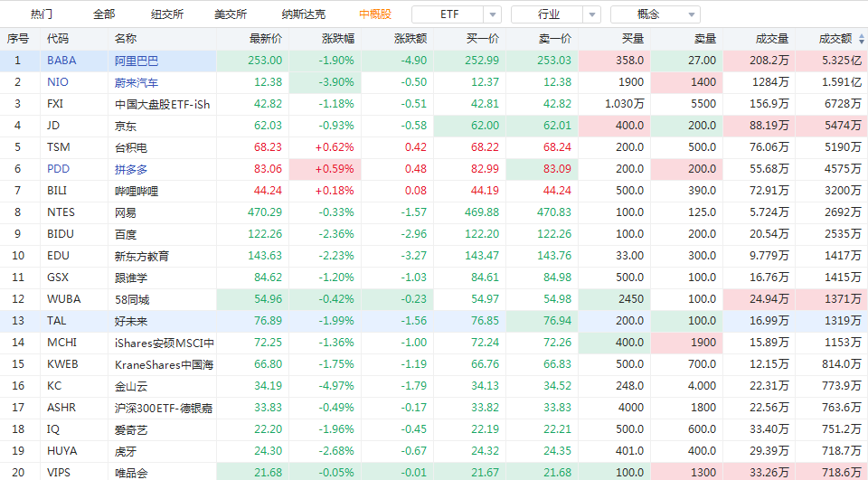This screenshot has width=868, height=480.
Task: Sort by 成交量 column header
Action: pyautogui.click(x=772, y=39)
